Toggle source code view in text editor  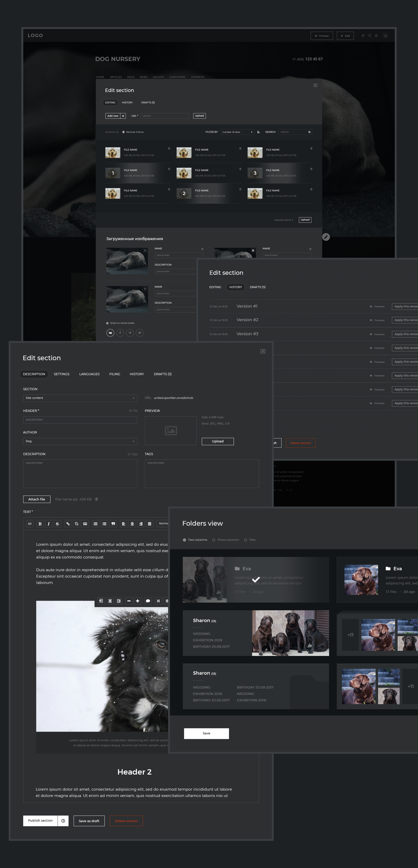(x=30, y=524)
